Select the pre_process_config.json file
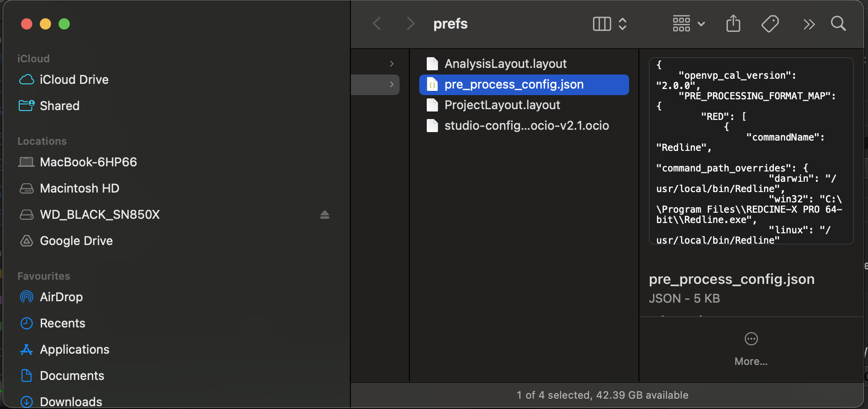 coord(524,84)
